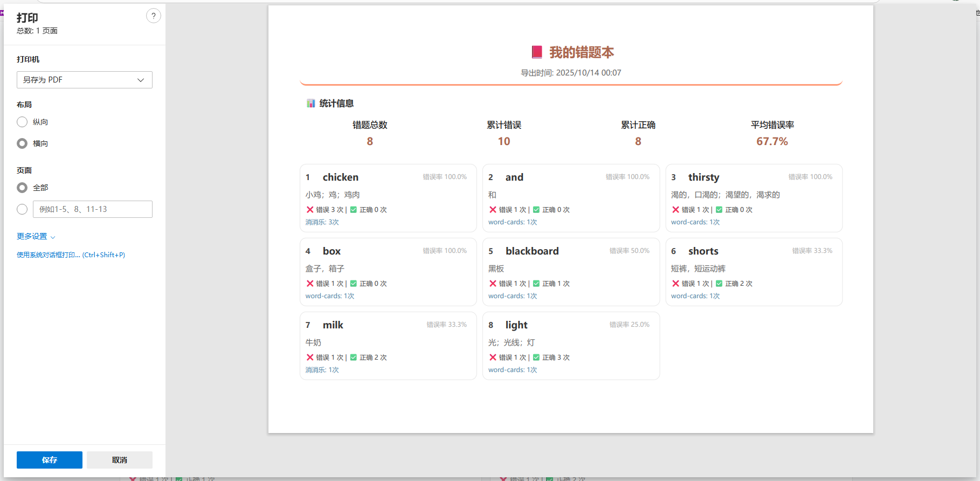Viewport: 980px width, 481px height.
Task: Choose the 全部 all pages option
Action: click(22, 188)
